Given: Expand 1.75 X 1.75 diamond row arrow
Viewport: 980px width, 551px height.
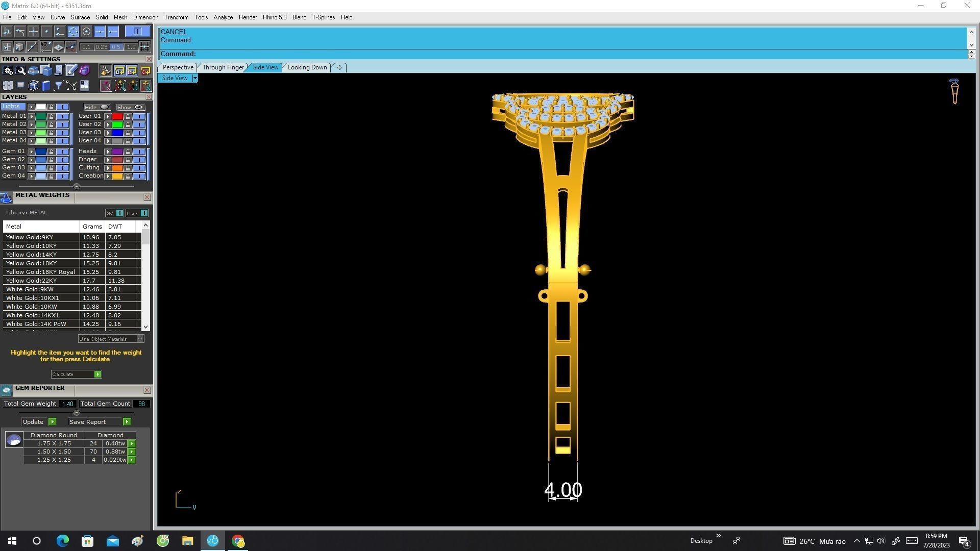Looking at the screenshot, I should [132, 444].
